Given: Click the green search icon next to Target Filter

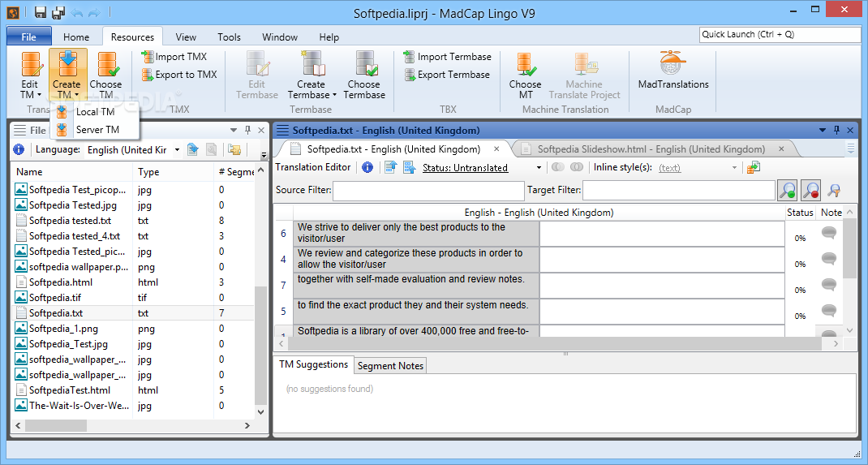Looking at the screenshot, I should [x=787, y=190].
